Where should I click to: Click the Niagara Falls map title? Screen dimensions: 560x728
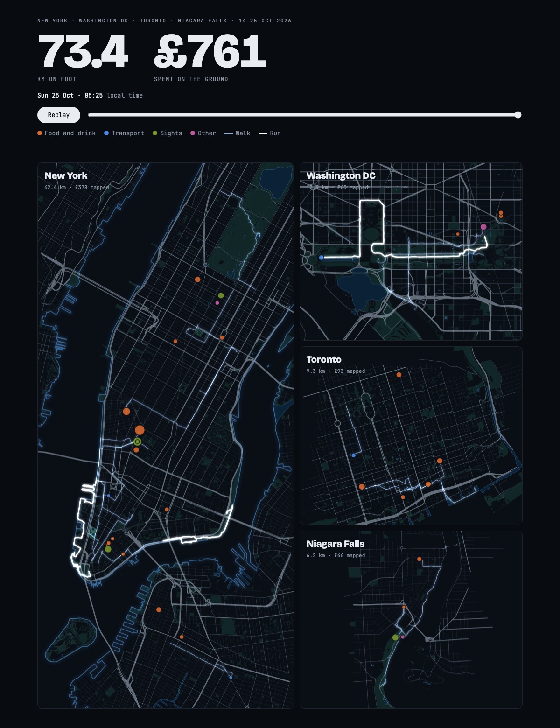coord(336,544)
